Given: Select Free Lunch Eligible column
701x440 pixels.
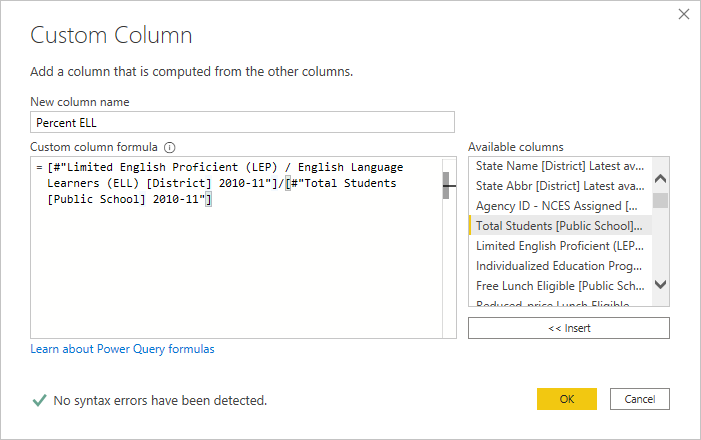Looking at the screenshot, I should 559,286.
